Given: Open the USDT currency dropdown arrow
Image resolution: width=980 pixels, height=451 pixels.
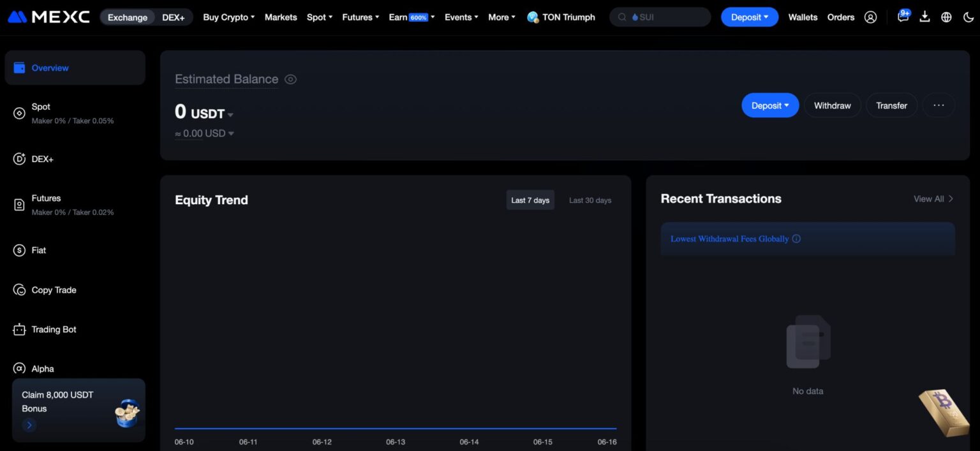Looking at the screenshot, I should pos(230,115).
